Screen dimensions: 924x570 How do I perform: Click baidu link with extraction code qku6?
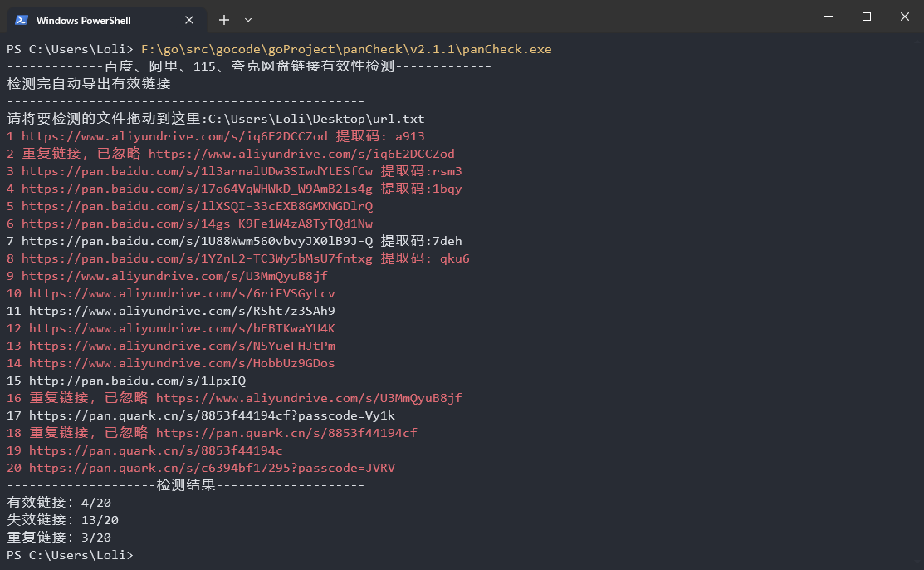coord(245,258)
